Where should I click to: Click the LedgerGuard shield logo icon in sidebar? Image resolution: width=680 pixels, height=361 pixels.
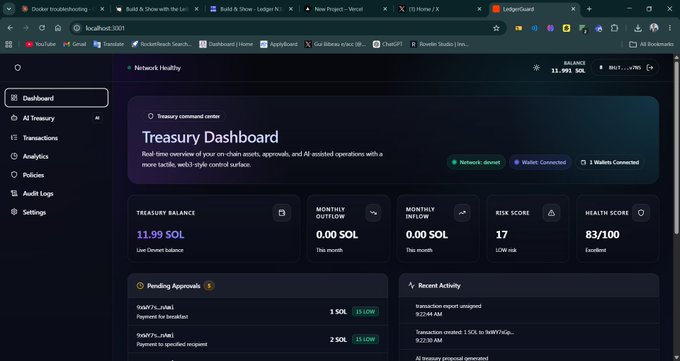(x=18, y=68)
